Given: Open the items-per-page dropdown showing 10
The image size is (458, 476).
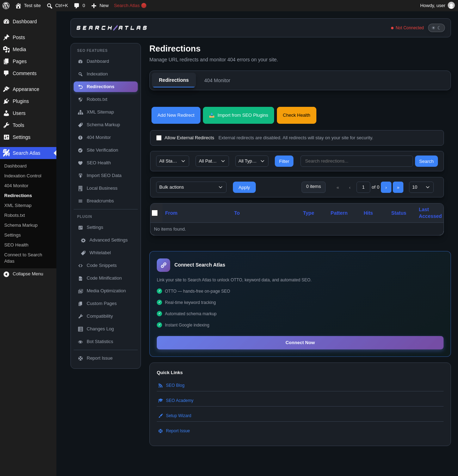Looking at the screenshot, I should click(421, 187).
